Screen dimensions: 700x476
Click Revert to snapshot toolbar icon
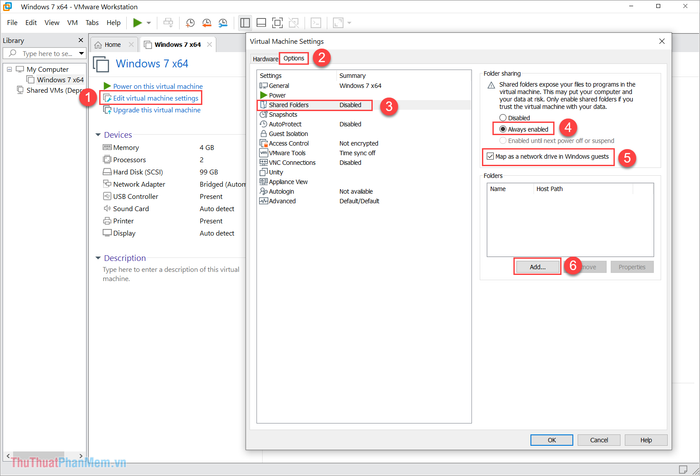click(206, 22)
